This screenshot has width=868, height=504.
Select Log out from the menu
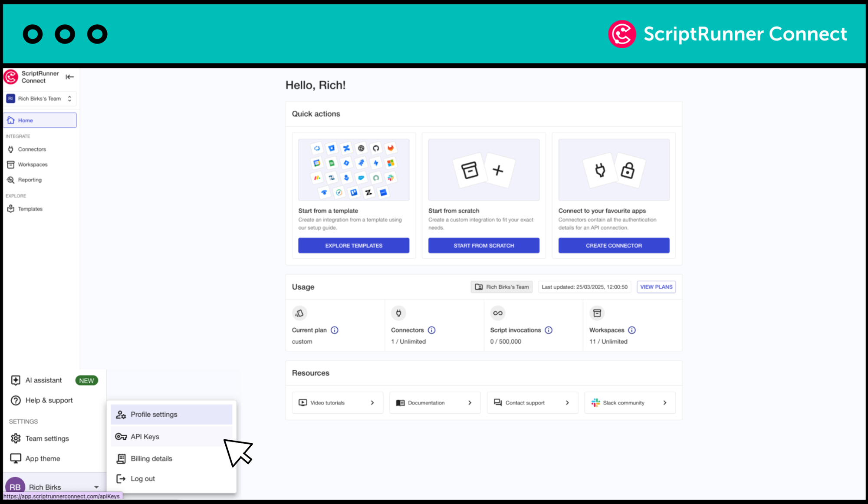click(143, 479)
